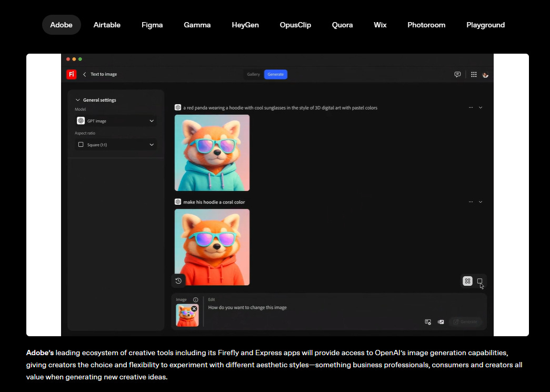Open more options for coral hoodie prompt
Image resolution: width=550 pixels, height=392 pixels.
point(471,202)
